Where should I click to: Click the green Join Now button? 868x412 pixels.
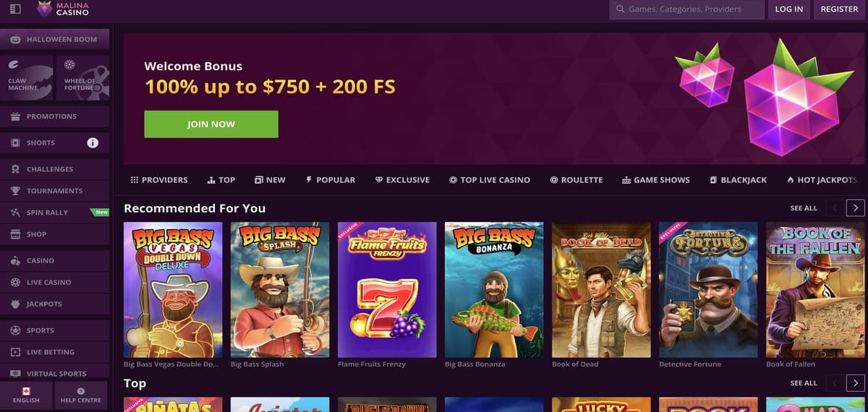point(211,124)
